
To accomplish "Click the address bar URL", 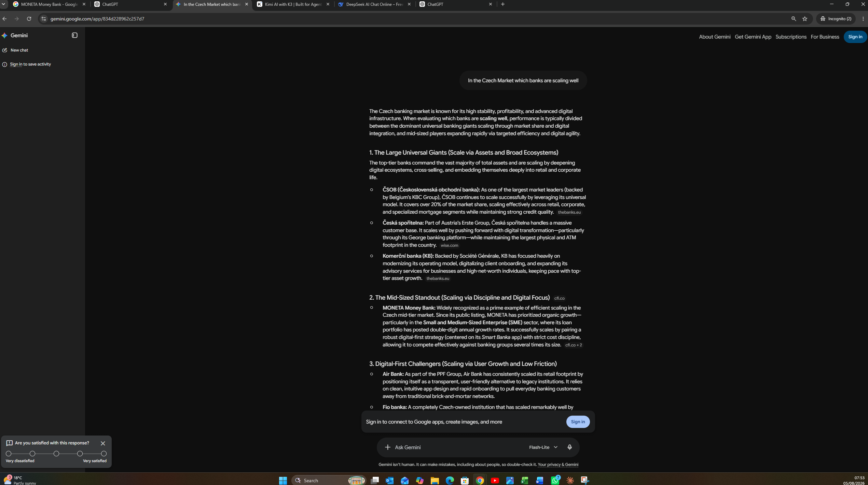I will click(97, 19).
